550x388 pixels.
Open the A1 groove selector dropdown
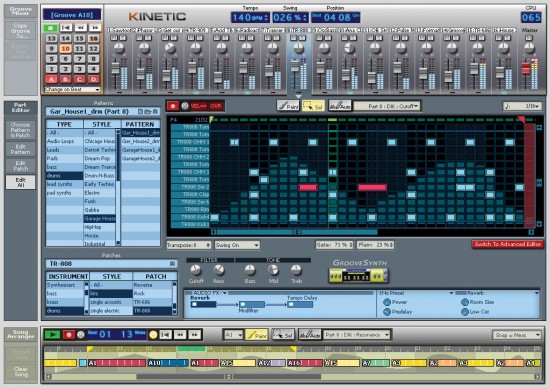[x=233, y=335]
